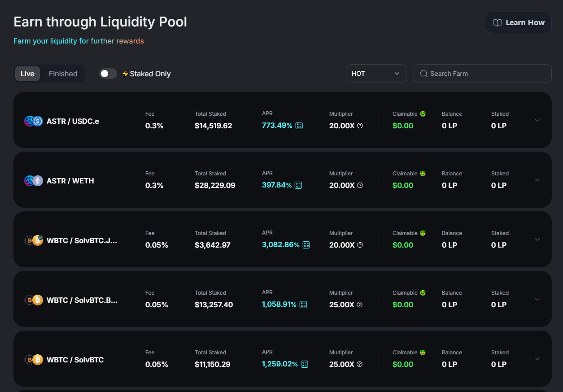This screenshot has height=392, width=563.
Task: Expand the WBTC / SolvBTC.B... farm row
Action: 537,299
